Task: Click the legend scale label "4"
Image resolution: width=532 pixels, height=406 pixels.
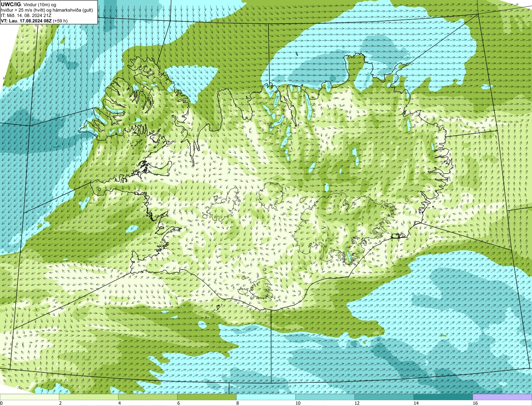Action: [119, 403]
